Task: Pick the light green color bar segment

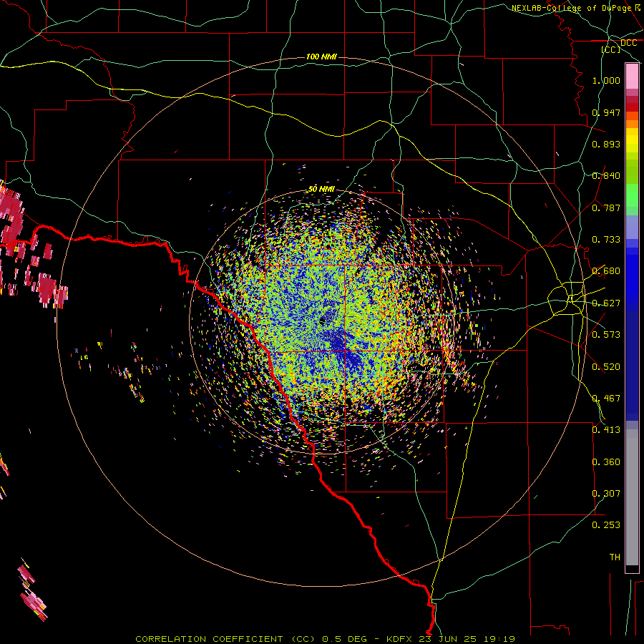Action: 632,195
